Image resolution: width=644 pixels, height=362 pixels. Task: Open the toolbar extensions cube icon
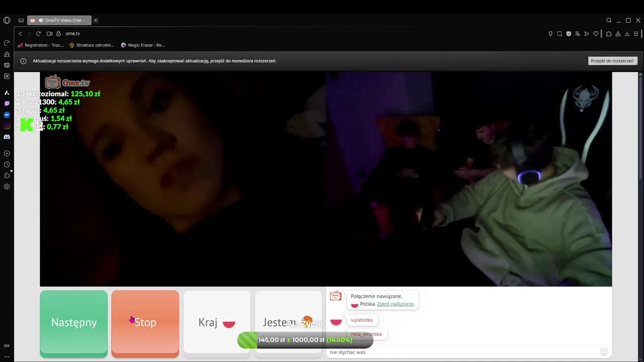coord(609,34)
